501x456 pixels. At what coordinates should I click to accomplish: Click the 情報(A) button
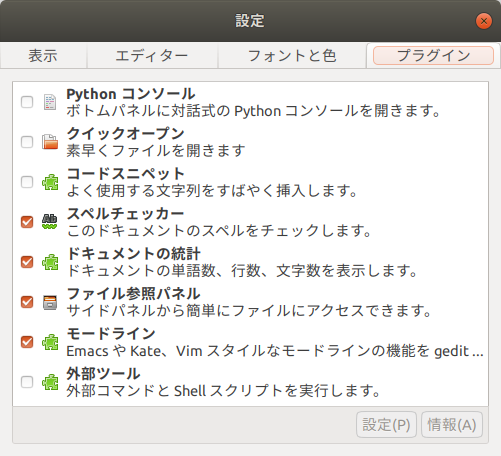pyautogui.click(x=452, y=425)
